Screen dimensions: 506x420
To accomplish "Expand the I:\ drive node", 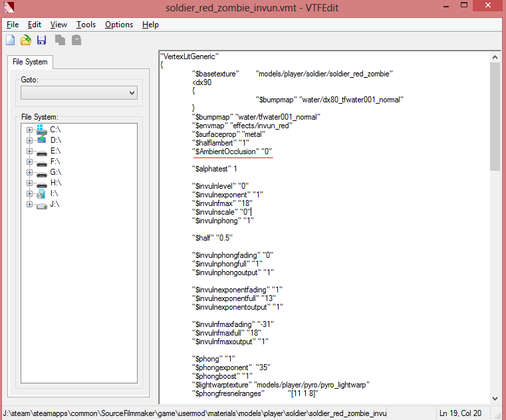I will click(29, 193).
